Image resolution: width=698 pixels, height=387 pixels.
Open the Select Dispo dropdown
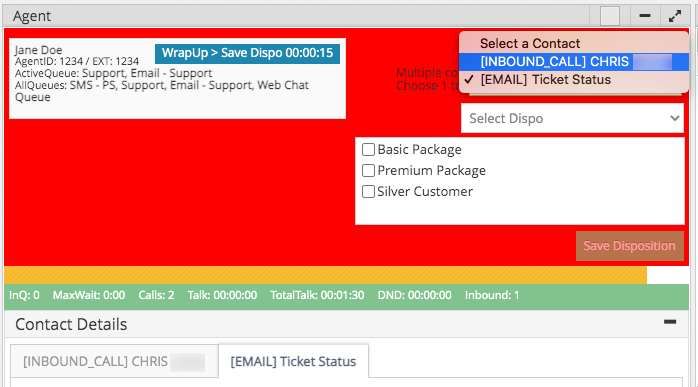[572, 118]
